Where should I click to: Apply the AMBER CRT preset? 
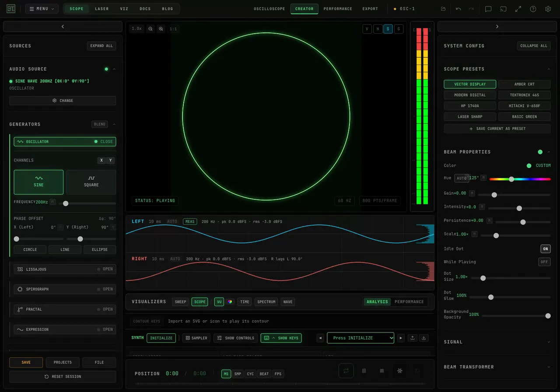[x=524, y=84]
